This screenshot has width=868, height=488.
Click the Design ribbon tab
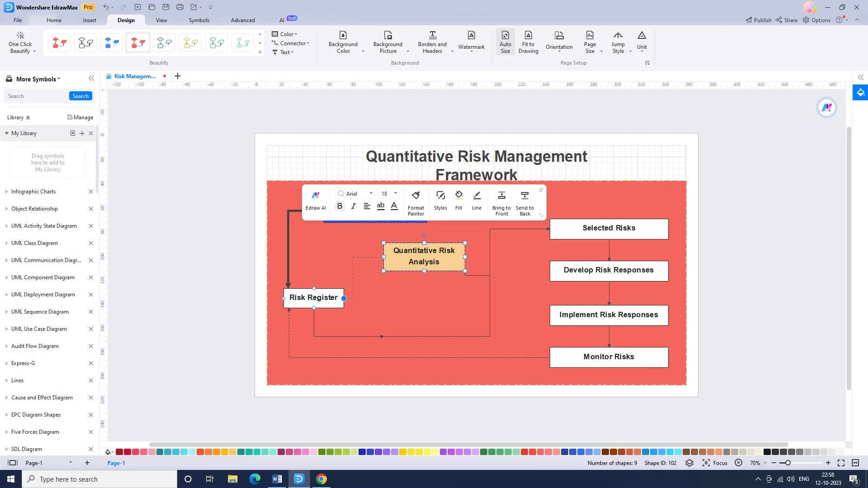126,20
